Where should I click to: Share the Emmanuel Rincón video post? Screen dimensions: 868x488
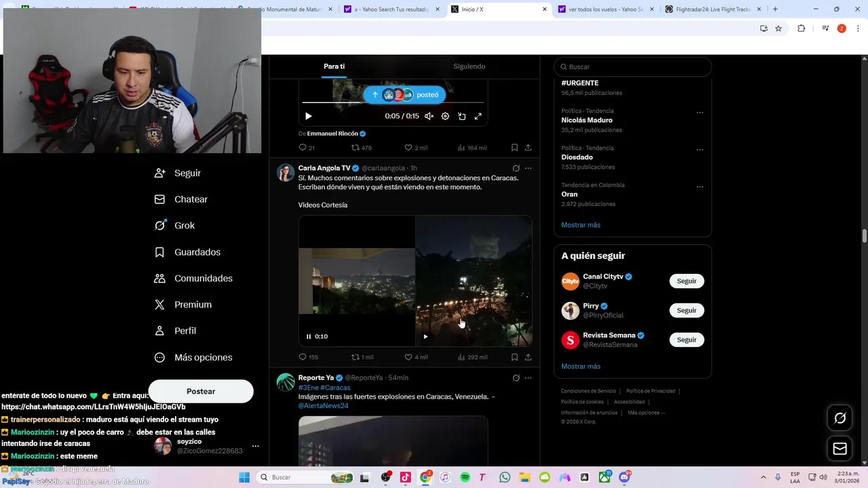(x=528, y=148)
